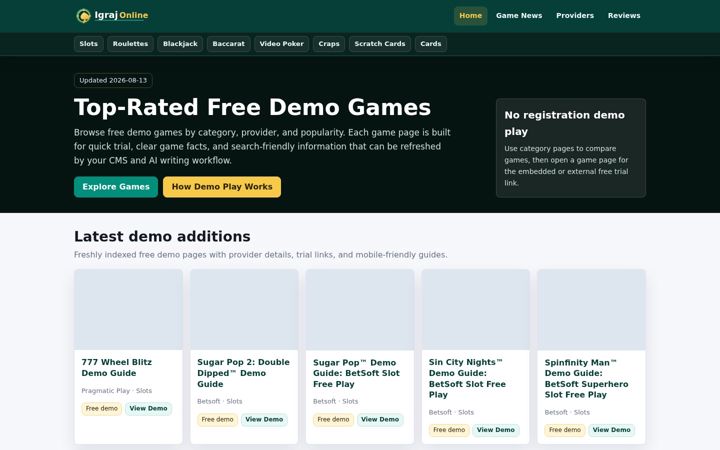
Task: Select the Video Poker category chip
Action: 281,44
